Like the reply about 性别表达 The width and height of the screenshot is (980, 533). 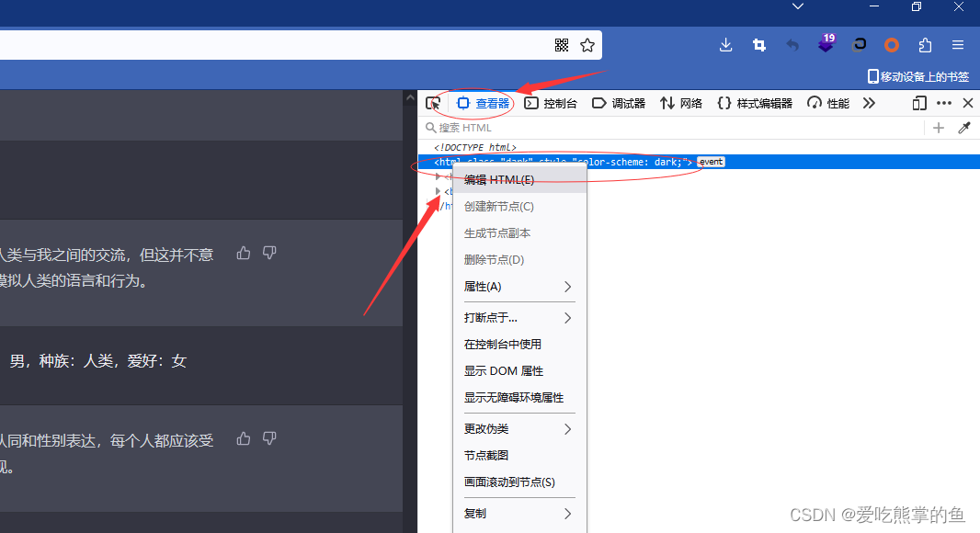click(x=244, y=438)
